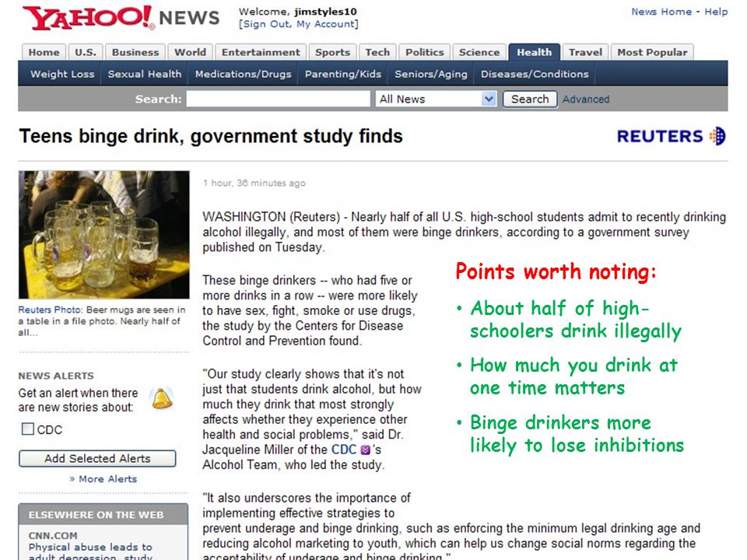747x560 pixels.
Task: Click the Sign Out link
Action: click(x=266, y=24)
